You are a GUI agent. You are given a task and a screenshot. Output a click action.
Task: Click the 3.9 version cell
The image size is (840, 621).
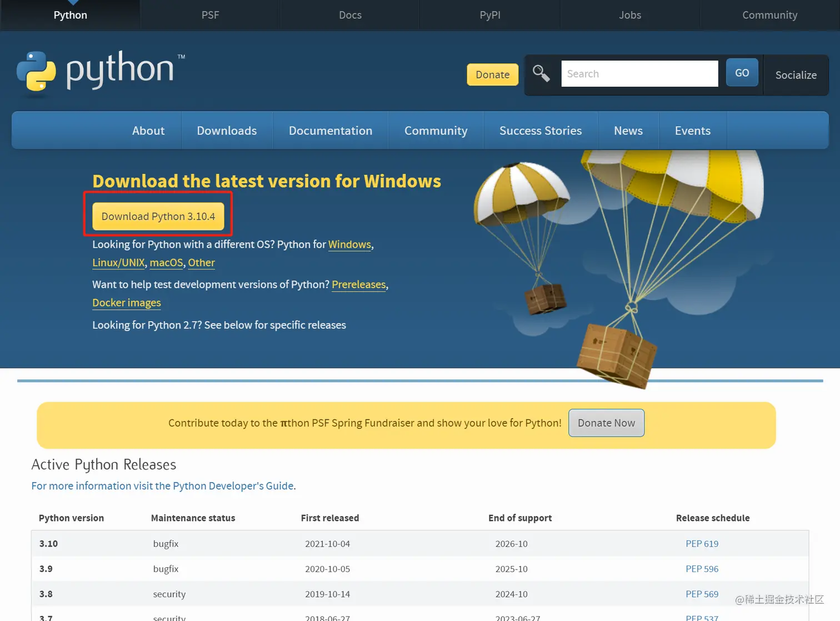coord(46,569)
